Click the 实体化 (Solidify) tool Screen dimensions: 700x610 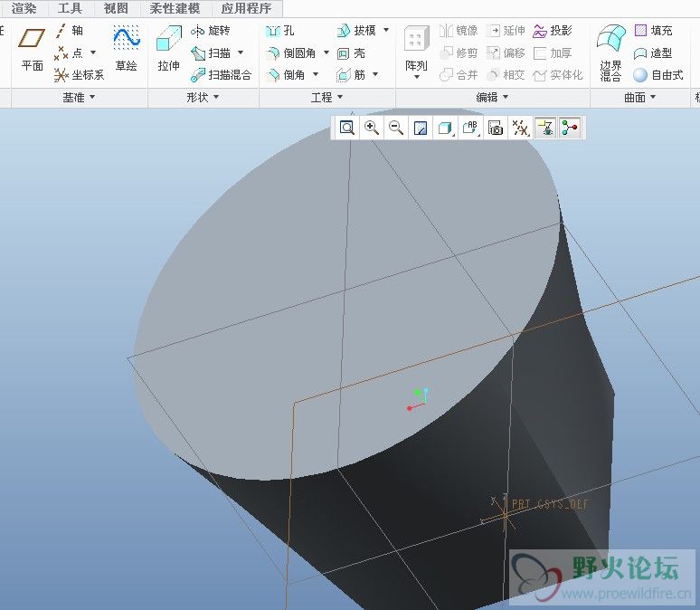tap(558, 74)
